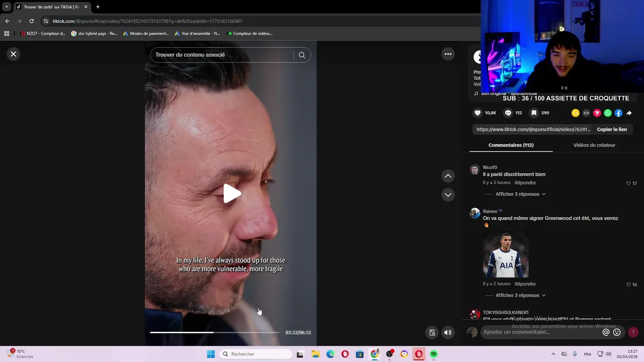The width and height of the screenshot is (644, 362).
Task: Show hidden system tray icons
Action: pyautogui.click(x=553, y=354)
